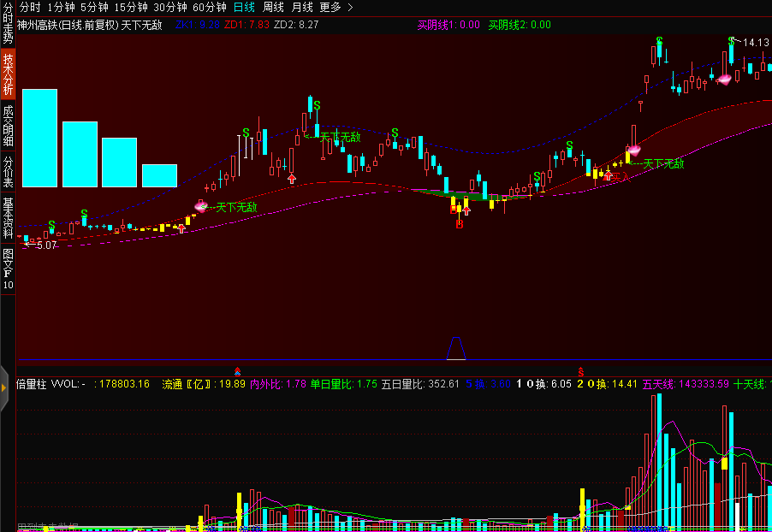Screen dimensions: 772x532
Task: Select the 日线 daily chart tab
Action: pos(244,8)
